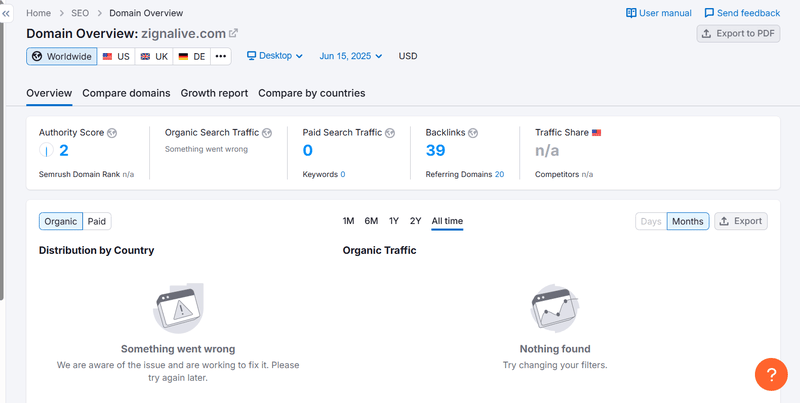The height and width of the screenshot is (403, 800).
Task: Click the Authority Score circular gauge icon
Action: coord(46,150)
